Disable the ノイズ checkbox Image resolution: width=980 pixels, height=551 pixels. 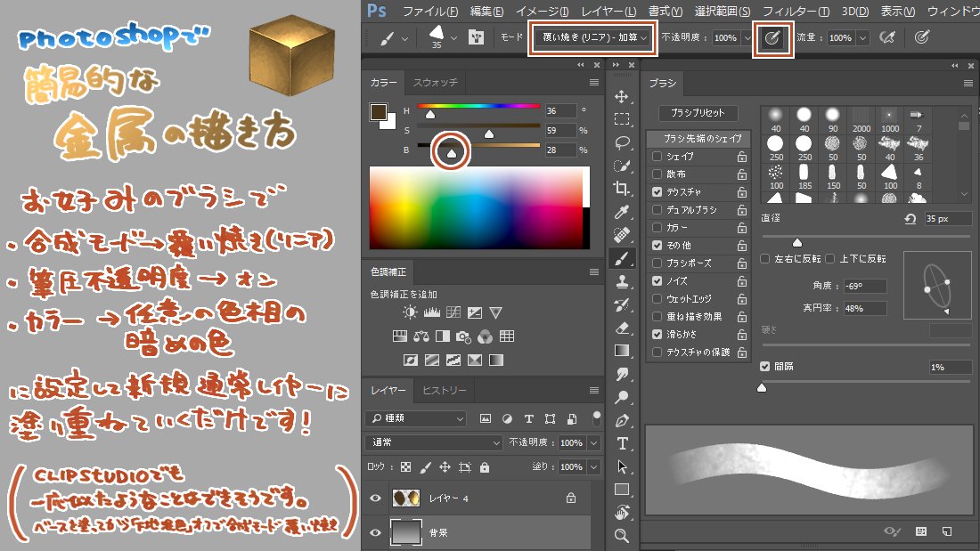point(657,281)
